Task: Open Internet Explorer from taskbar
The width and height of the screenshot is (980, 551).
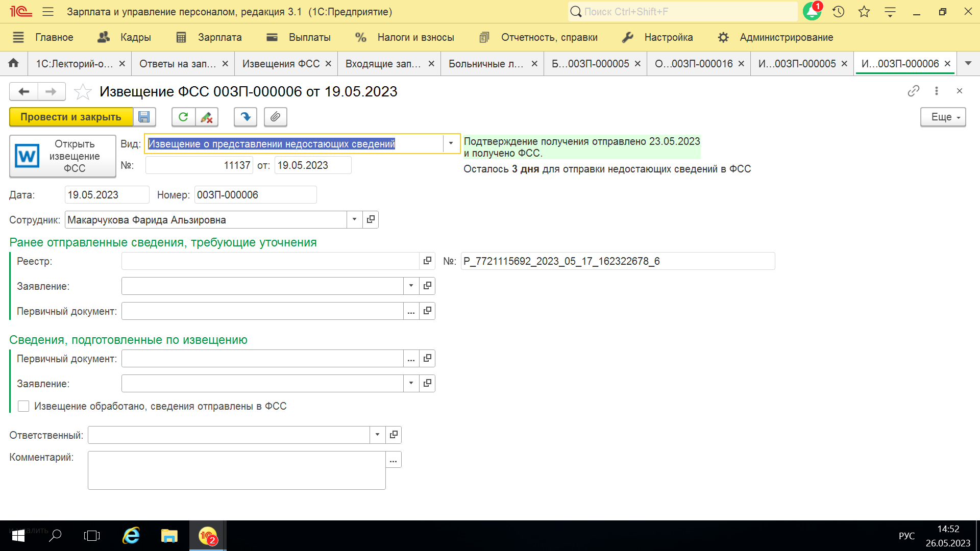Action: point(131,536)
